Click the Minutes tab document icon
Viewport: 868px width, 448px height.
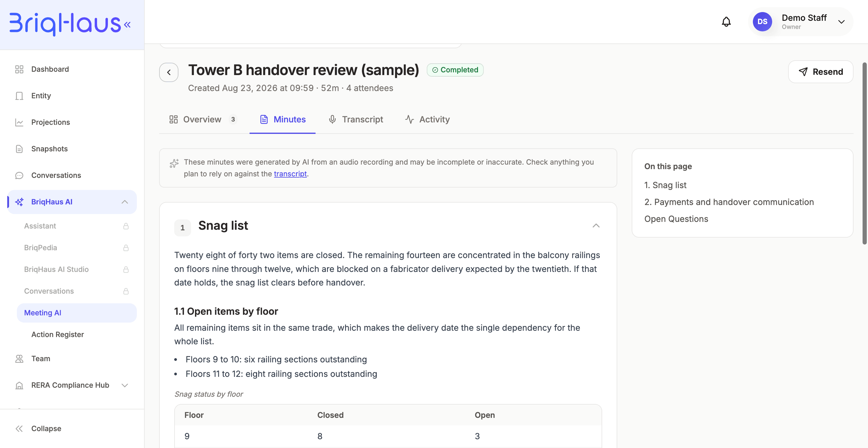264,119
